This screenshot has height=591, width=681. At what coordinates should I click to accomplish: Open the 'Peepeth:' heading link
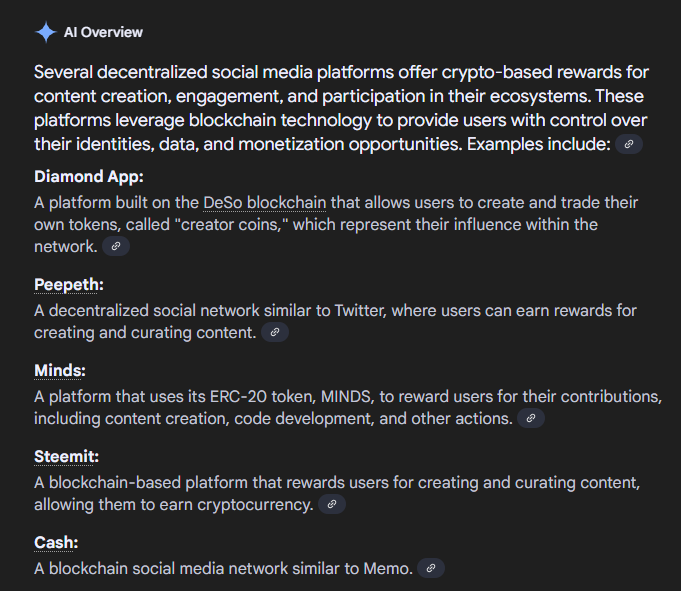(x=69, y=285)
